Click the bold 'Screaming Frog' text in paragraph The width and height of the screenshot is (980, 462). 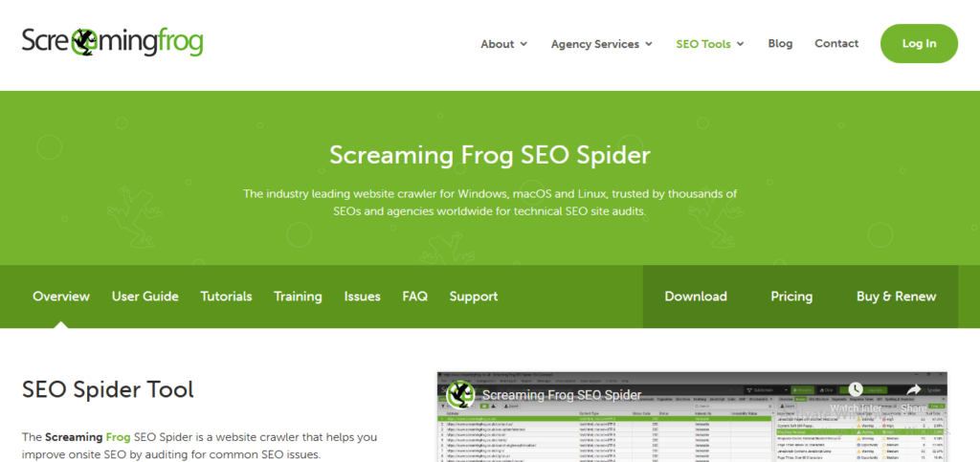85,437
